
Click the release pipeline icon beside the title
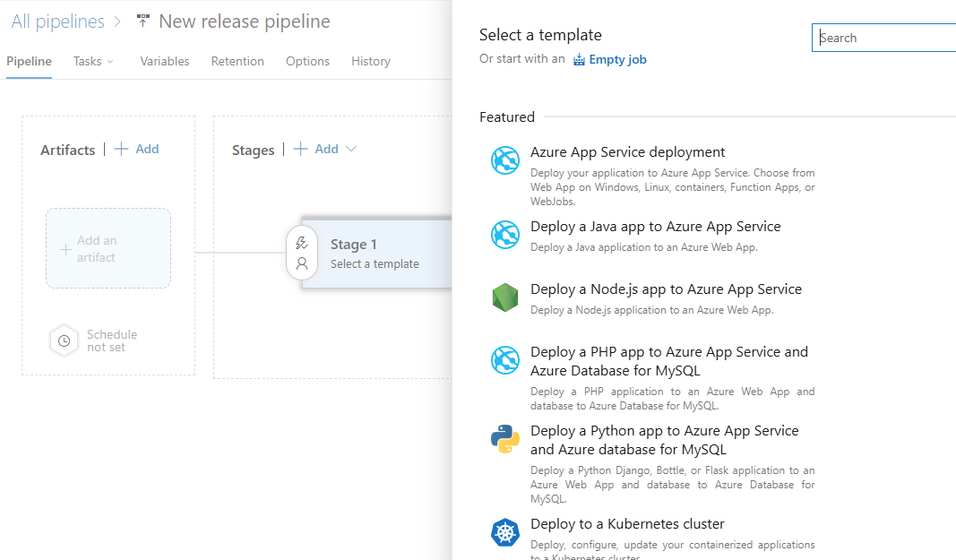(142, 21)
